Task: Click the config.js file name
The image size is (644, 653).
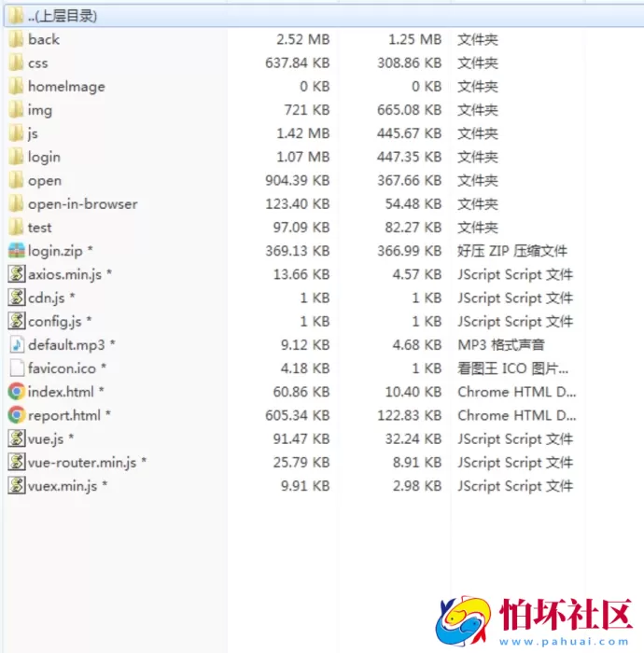Action: coord(55,322)
